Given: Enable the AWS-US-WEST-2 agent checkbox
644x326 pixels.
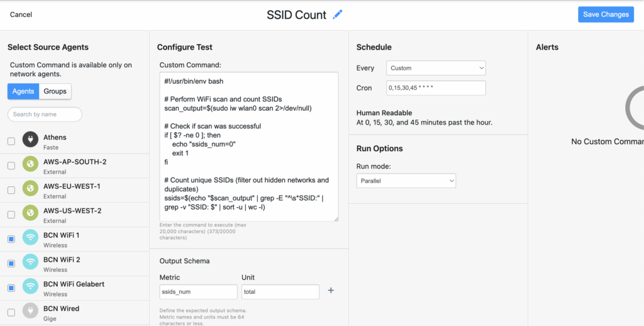Looking at the screenshot, I should click(11, 215).
